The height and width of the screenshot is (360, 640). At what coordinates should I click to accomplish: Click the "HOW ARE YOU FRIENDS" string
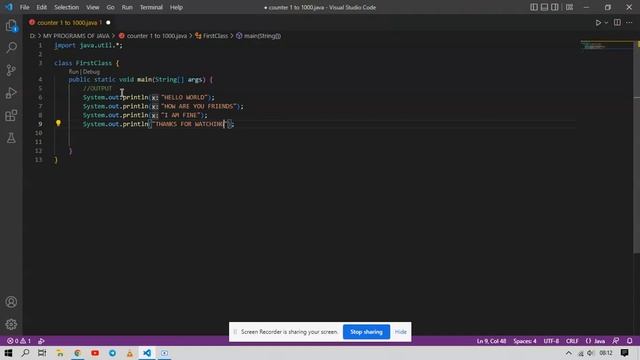(x=200, y=107)
